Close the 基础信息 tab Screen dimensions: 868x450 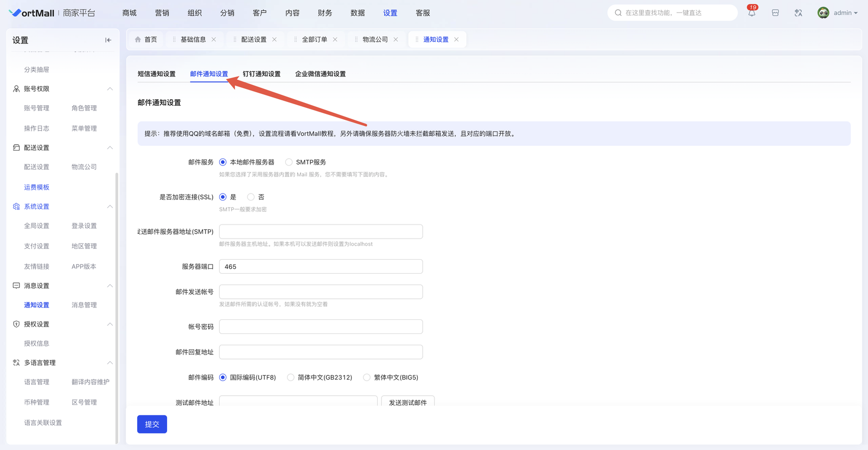pyautogui.click(x=214, y=40)
